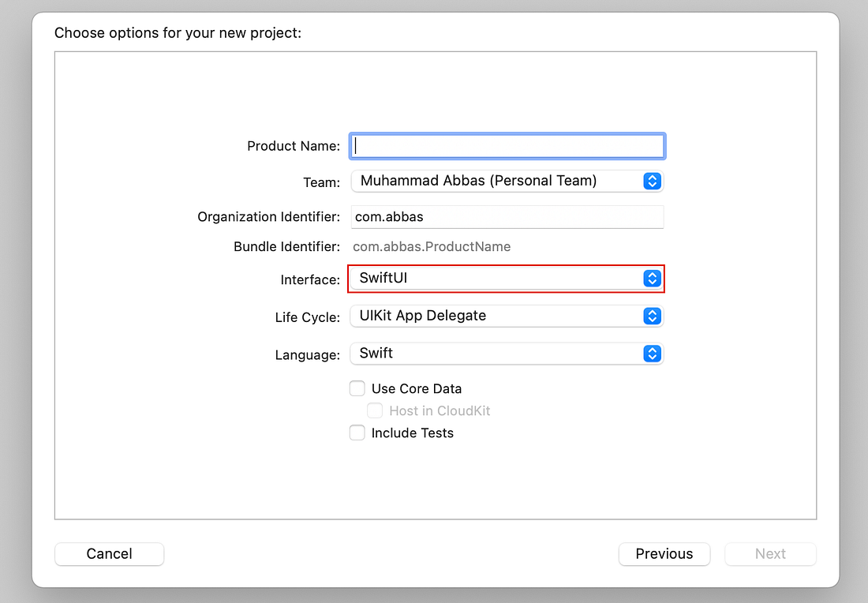Screen dimensions: 868x603
Task: Open the Life Cycle dropdown
Action: click(505, 316)
